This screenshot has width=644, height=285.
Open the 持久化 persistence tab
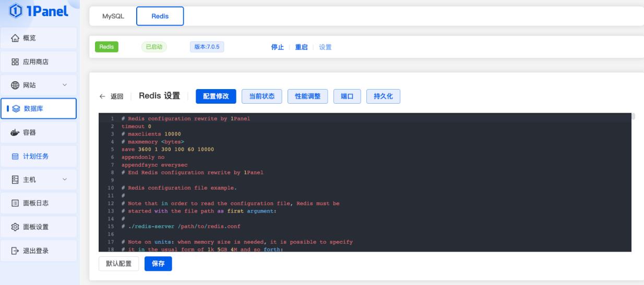pos(383,96)
